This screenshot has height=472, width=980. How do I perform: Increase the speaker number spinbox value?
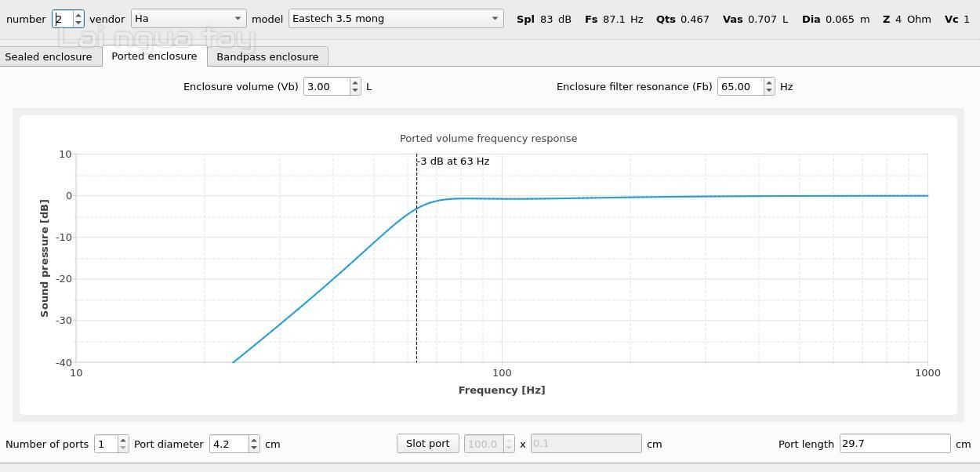coord(78,15)
